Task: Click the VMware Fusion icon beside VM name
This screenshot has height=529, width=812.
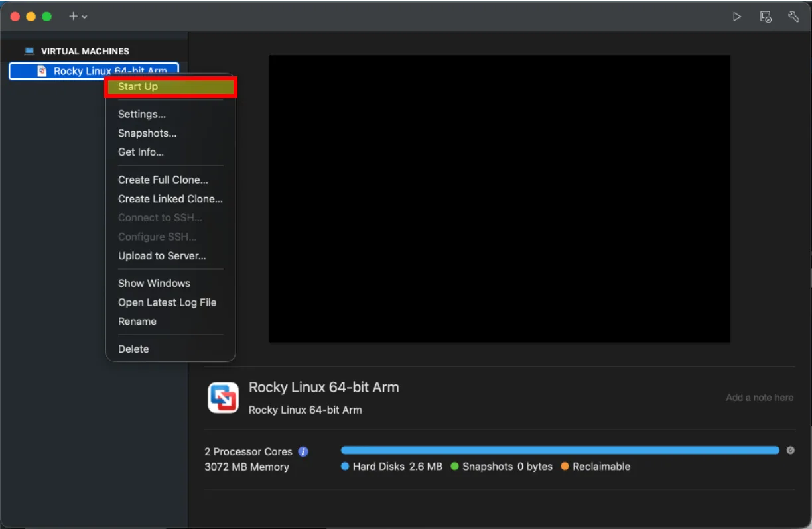Action: [x=224, y=398]
